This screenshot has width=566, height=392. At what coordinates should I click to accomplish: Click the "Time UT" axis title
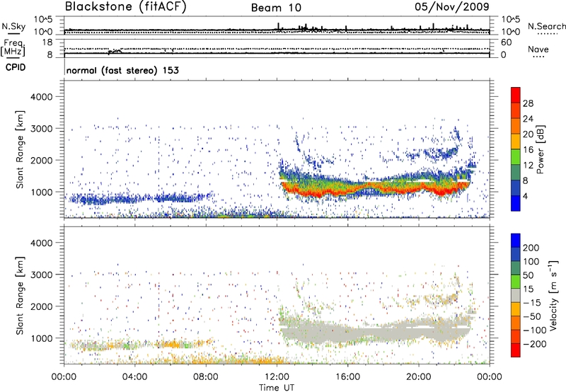(x=277, y=387)
